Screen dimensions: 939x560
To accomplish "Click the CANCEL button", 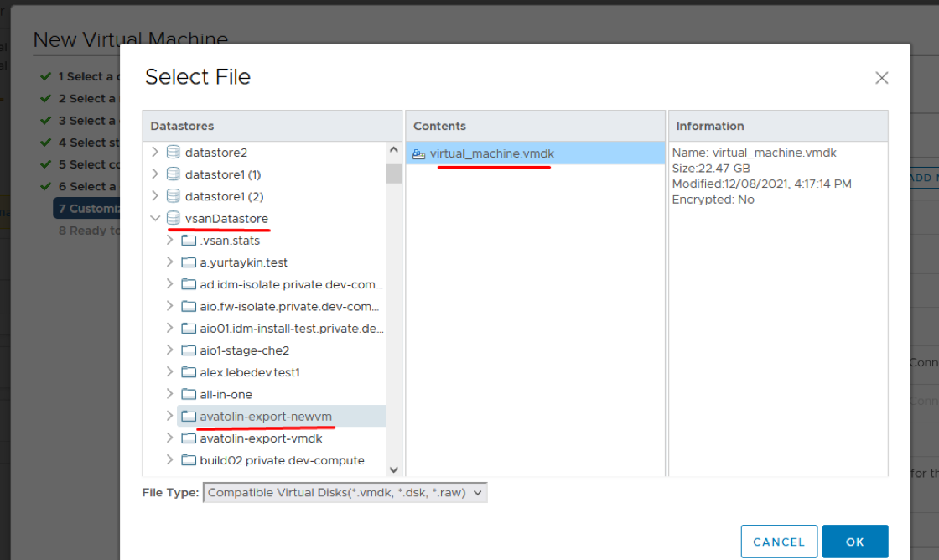I will point(779,542).
